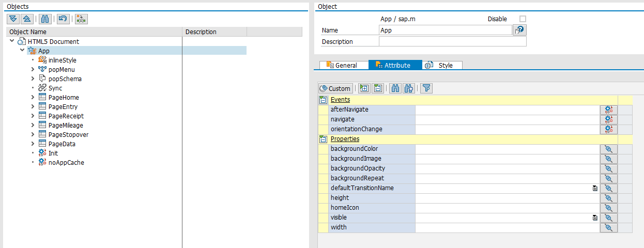Select the noAppCache item in tree
Image resolution: width=644 pixels, height=248 pixels.
(x=66, y=162)
